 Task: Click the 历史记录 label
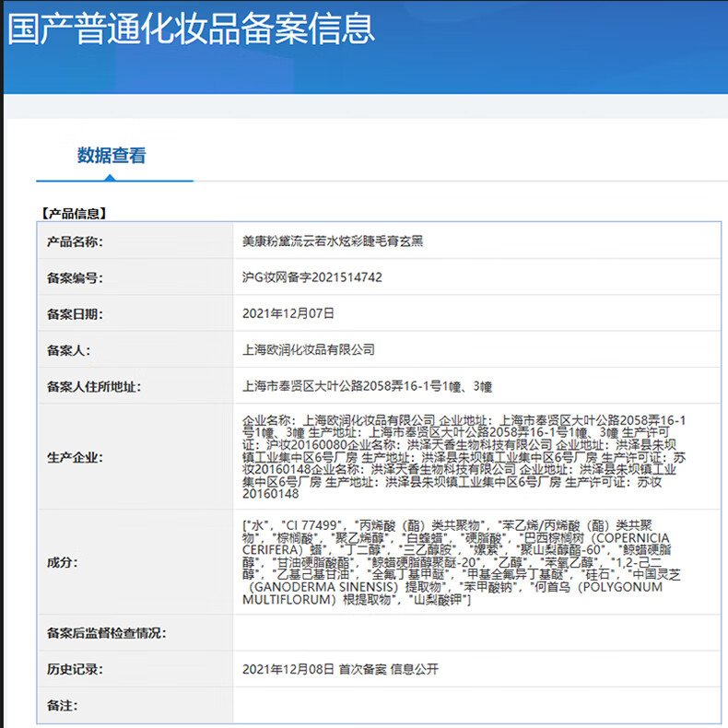pos(75,669)
